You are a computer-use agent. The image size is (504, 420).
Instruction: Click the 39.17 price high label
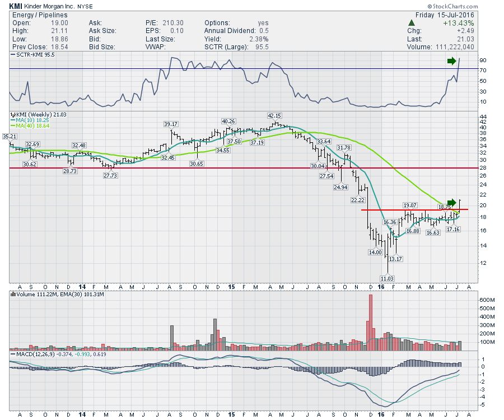tap(171, 124)
